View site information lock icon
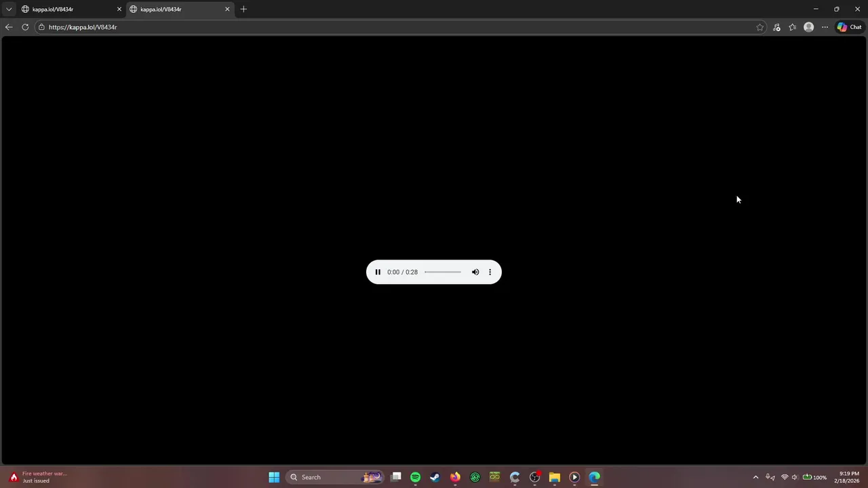868x488 pixels. (41, 27)
